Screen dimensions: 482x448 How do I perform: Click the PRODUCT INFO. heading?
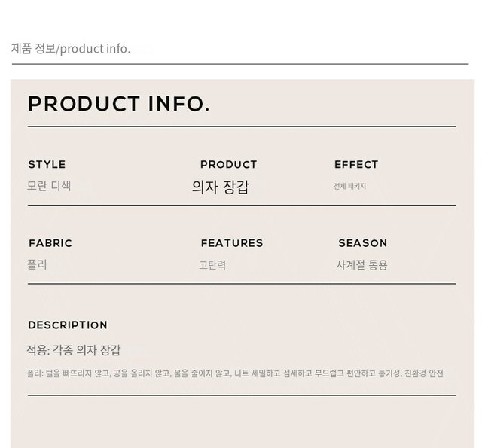tap(119, 104)
